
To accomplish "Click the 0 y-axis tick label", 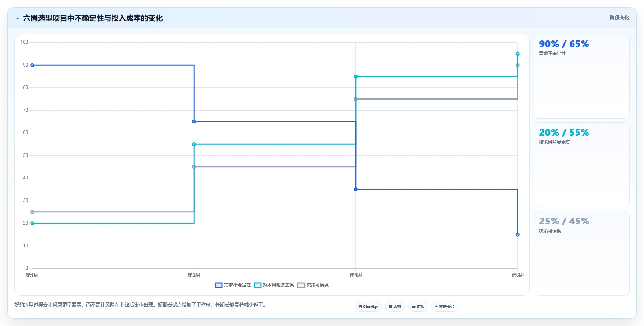I will click(27, 268).
